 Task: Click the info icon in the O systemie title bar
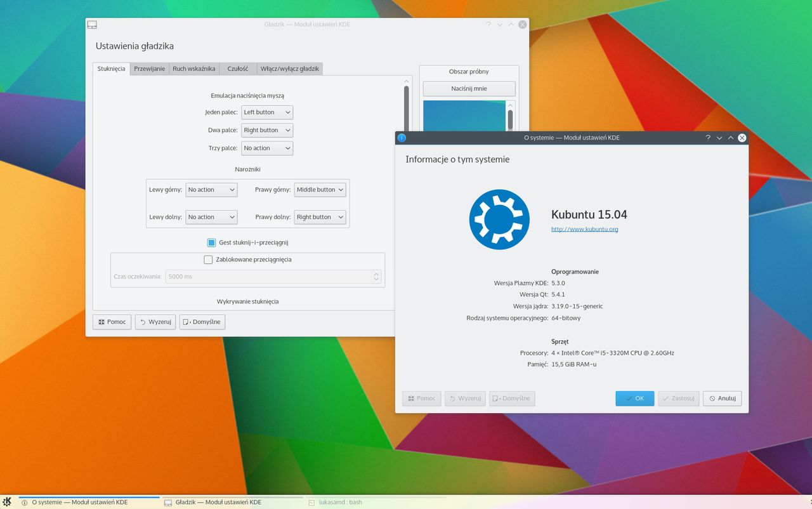(x=402, y=137)
